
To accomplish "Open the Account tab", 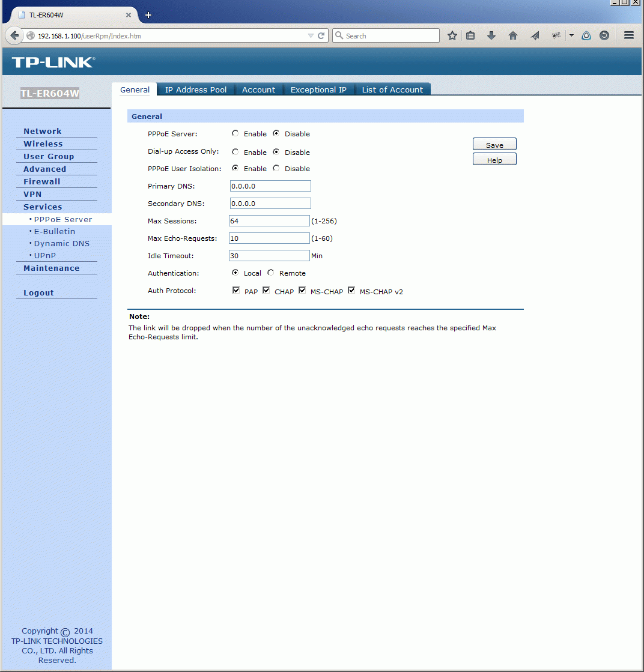I will point(258,89).
